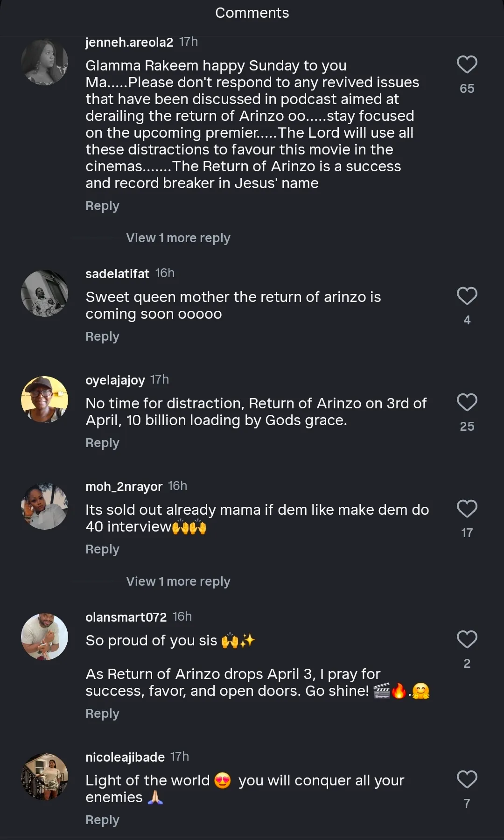Reply to nicoleajibade's comment

tap(102, 820)
